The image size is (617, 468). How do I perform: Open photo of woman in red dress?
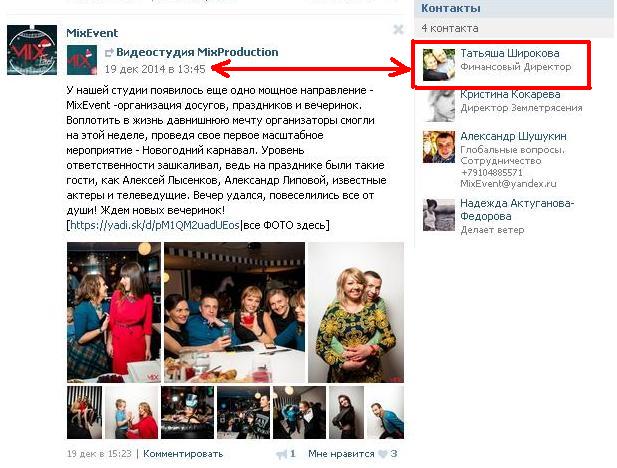point(114,313)
